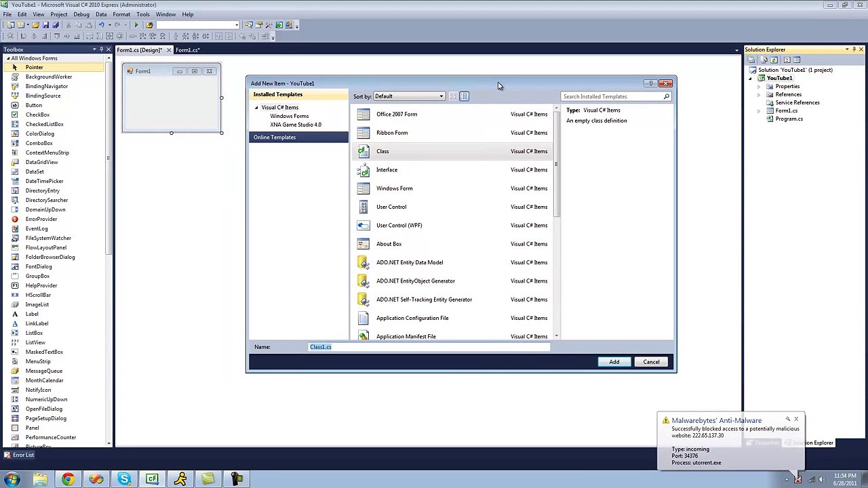Expand the References node in Solution Explorer
868x488 pixels.
tap(759, 94)
